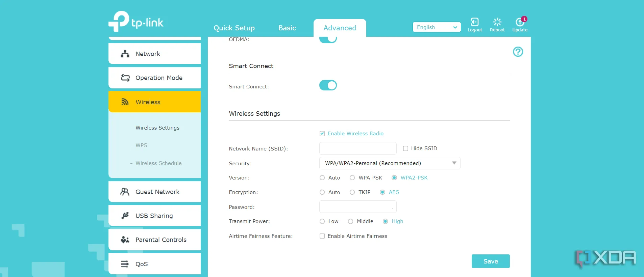Open the Advanced tab
Viewport: 644px width, 277px height.
tap(340, 28)
